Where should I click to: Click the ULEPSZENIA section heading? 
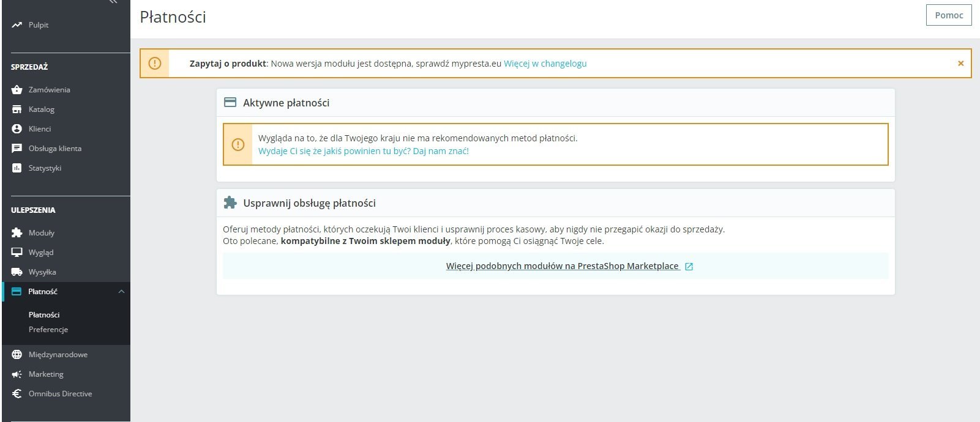click(x=33, y=210)
